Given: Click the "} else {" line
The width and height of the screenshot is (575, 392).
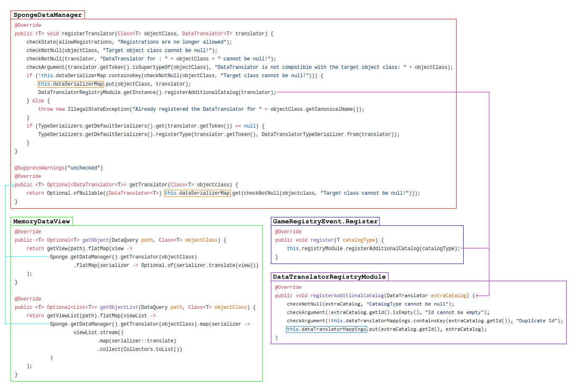Looking at the screenshot, I should pyautogui.click(x=38, y=101).
